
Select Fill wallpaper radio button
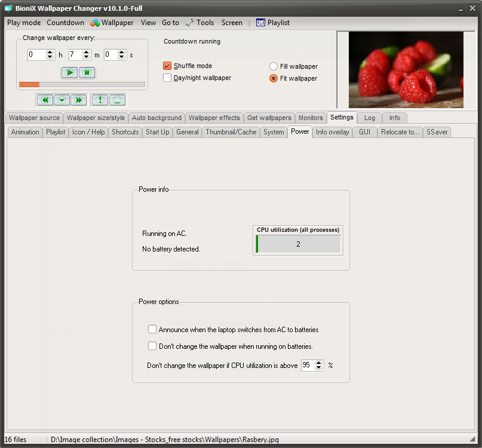(274, 66)
